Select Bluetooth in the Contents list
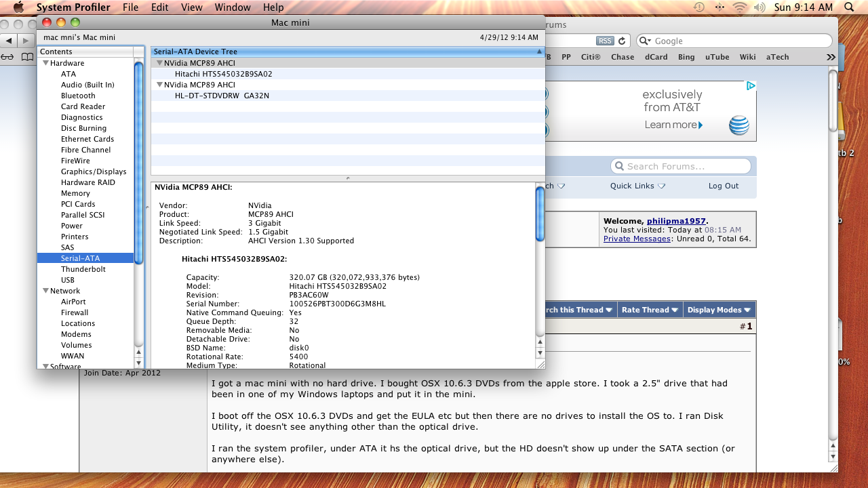Viewport: 868px width, 488px height. pos(78,96)
